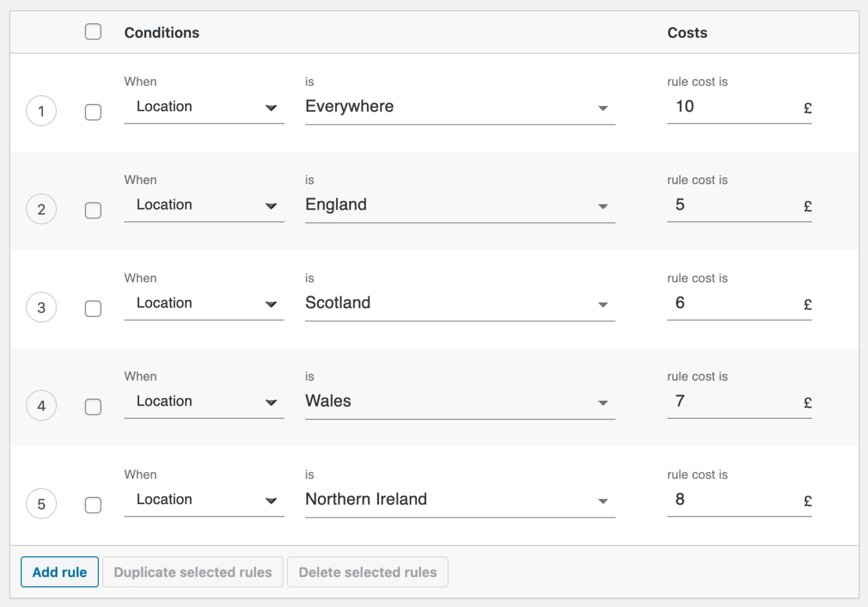Screen dimensions: 868x607
Task: Open the England location dropdown in rule 2
Action: pos(604,206)
